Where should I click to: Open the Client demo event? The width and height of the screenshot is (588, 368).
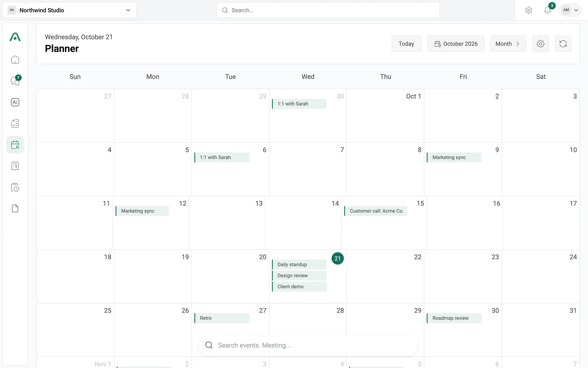(x=299, y=287)
